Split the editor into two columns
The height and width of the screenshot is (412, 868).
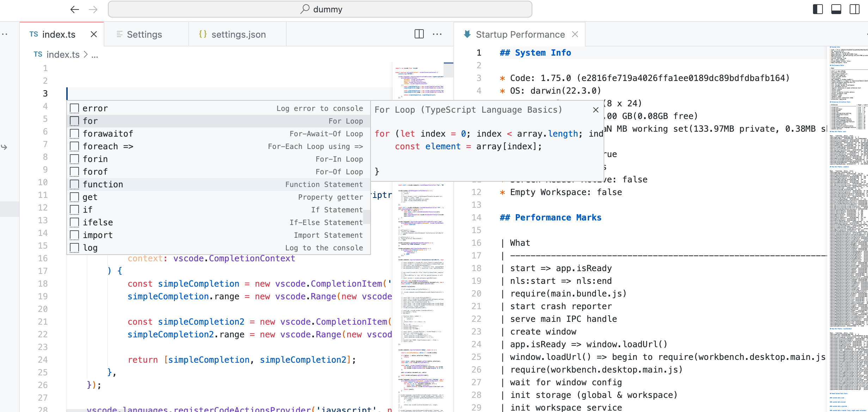[x=418, y=34]
